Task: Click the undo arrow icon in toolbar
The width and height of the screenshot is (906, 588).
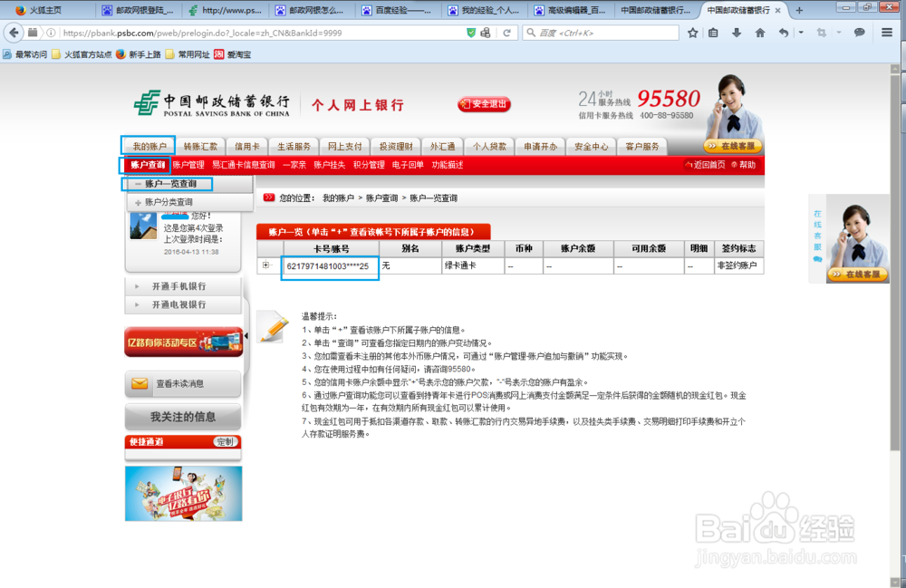Action: point(784,33)
